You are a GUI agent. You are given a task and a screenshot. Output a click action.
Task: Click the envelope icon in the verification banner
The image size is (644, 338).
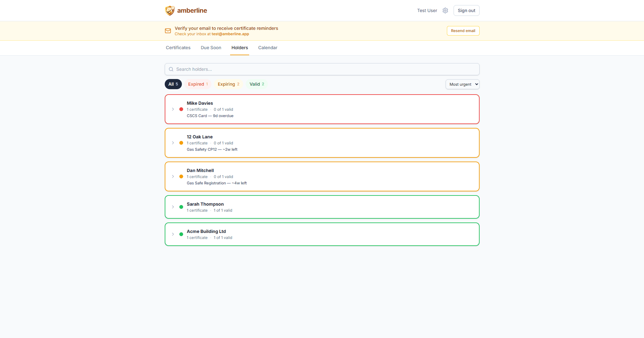pyautogui.click(x=168, y=30)
